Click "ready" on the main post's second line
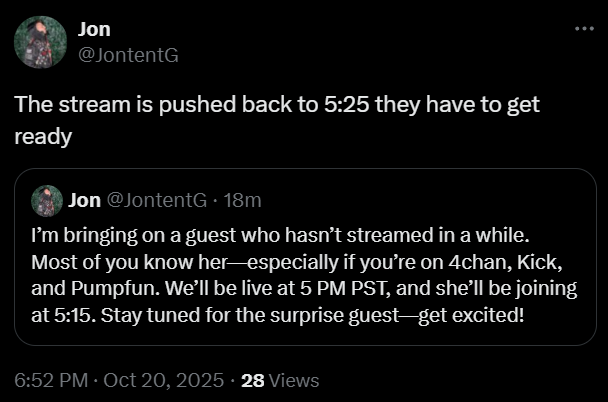The height and width of the screenshot is (402, 608). 43,136
